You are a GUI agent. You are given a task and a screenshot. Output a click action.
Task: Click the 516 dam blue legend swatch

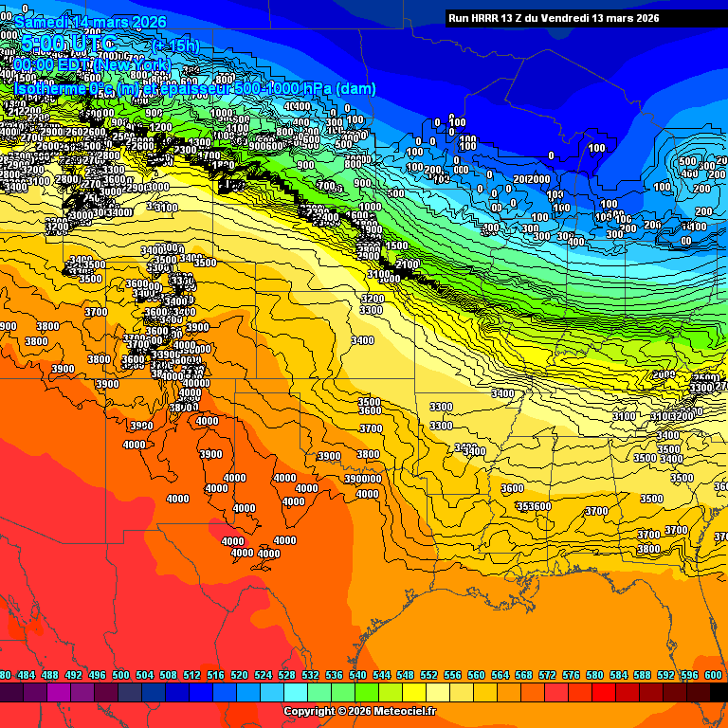[x=216, y=693]
